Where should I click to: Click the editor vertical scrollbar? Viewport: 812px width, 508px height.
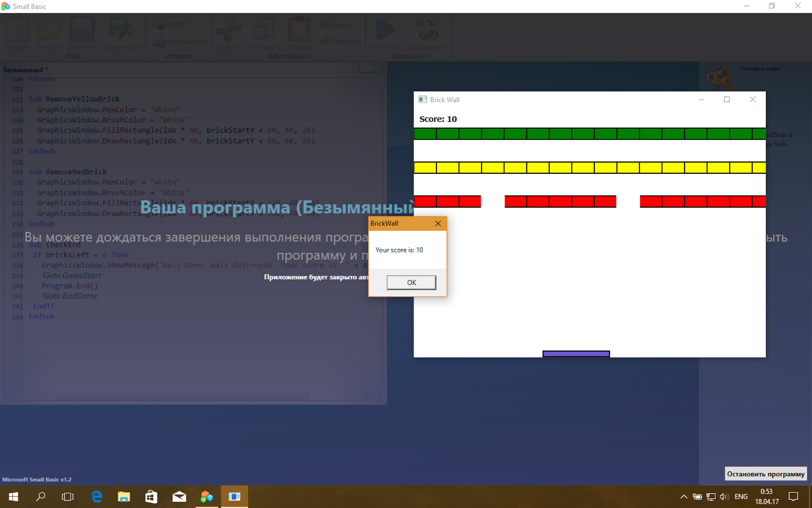coord(379,345)
